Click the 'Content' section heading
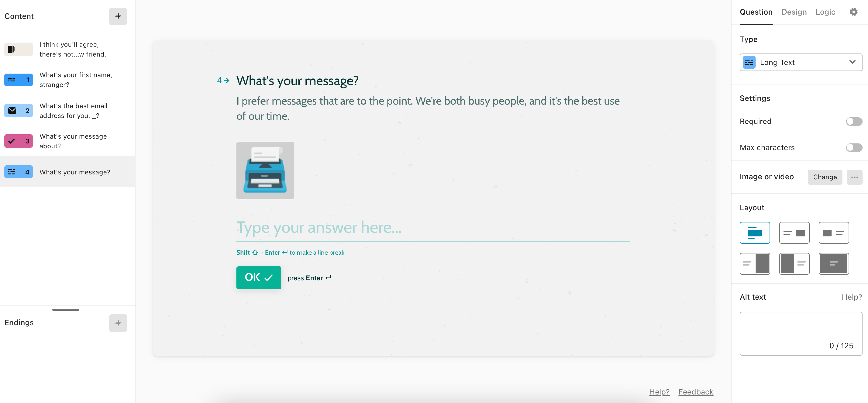The height and width of the screenshot is (403, 868). click(x=19, y=16)
